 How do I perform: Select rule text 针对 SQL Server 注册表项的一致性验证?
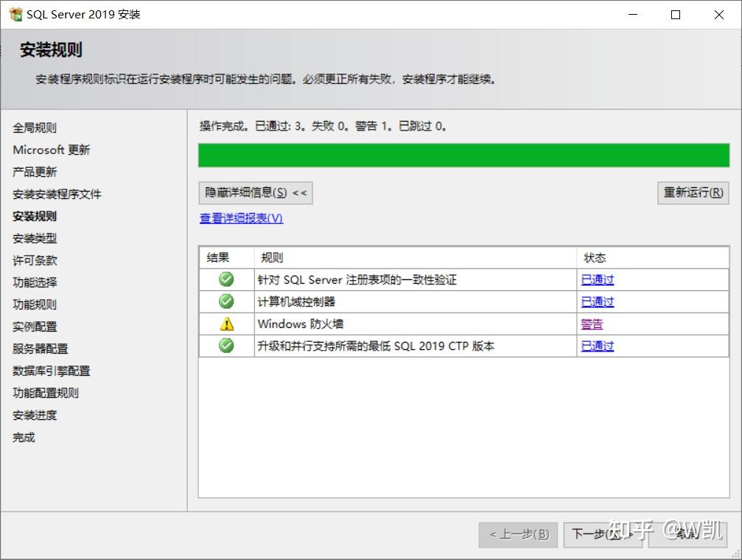[357, 280]
